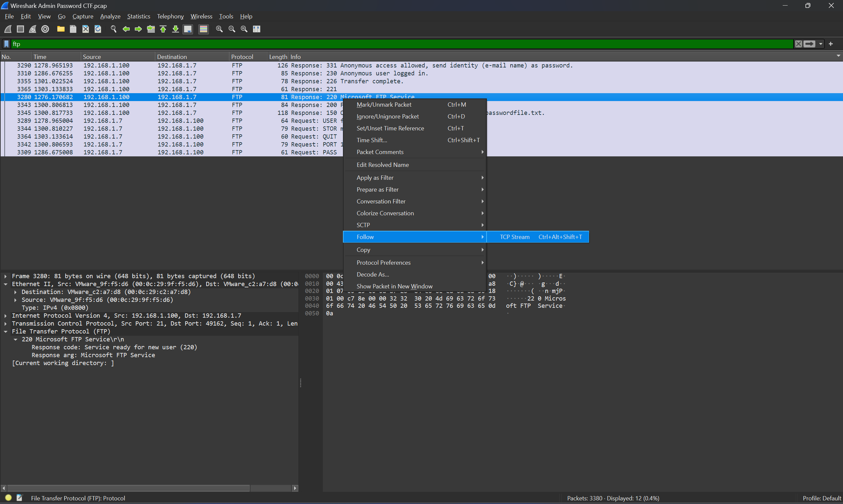Open capture file properties status icon
The width and height of the screenshot is (843, 504).
point(19,498)
